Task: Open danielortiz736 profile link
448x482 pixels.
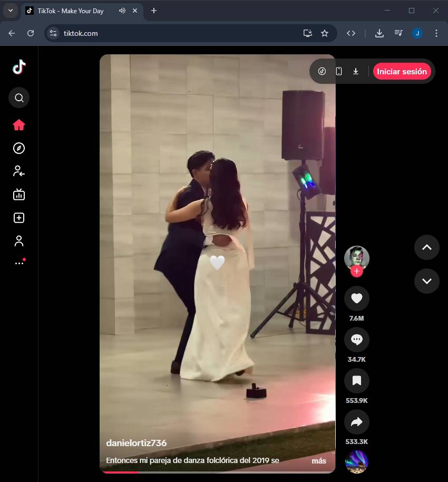Action: [x=137, y=443]
